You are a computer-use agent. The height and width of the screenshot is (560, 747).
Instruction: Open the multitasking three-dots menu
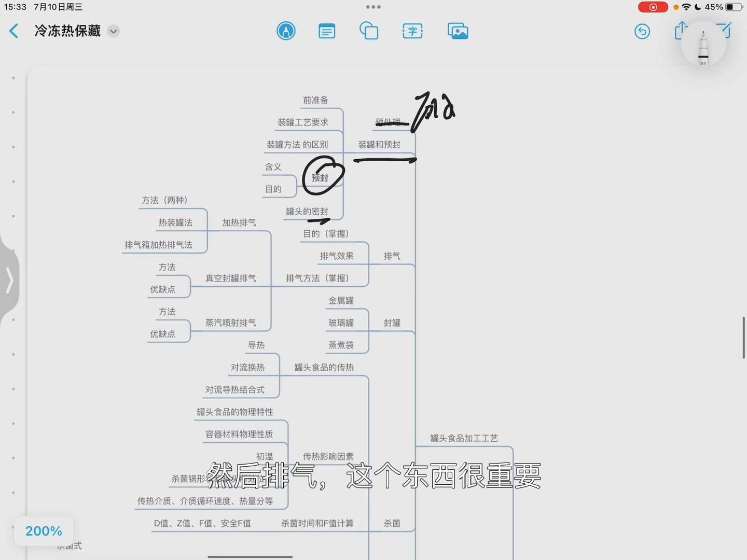(374, 7)
